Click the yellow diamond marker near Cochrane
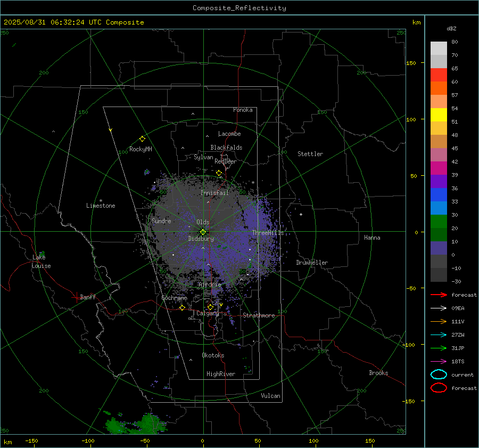The height and width of the screenshot is (448, 479). tap(182, 308)
